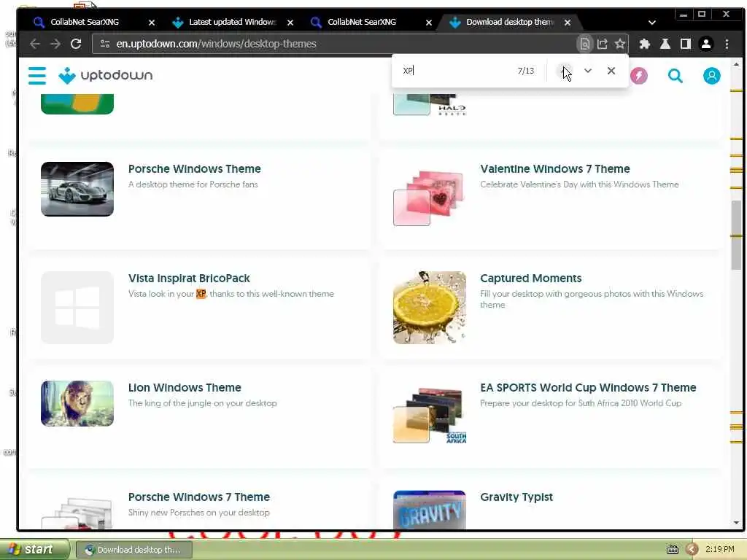Click the Porsche Windows 7 Theme thumbnail
The width and height of the screenshot is (747, 560).
(x=77, y=513)
